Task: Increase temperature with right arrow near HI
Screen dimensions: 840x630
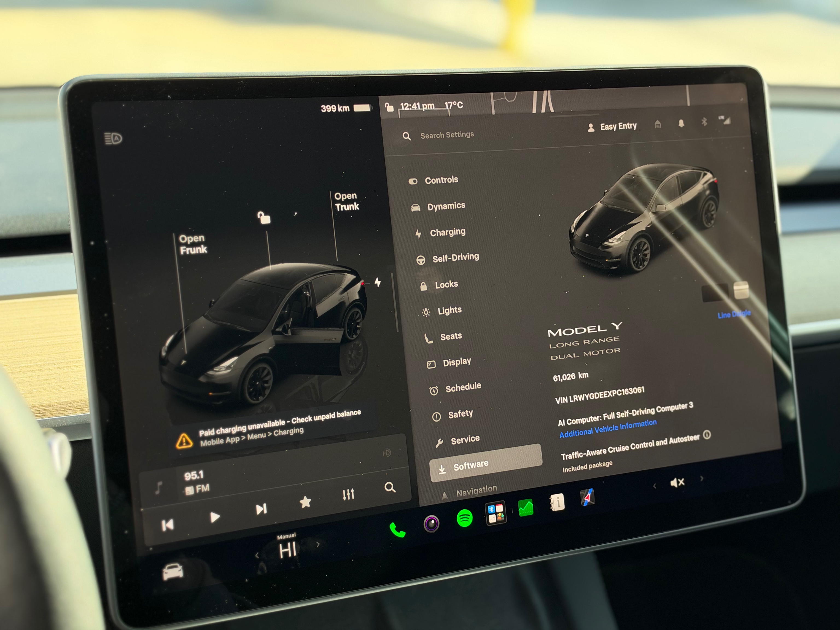Action: (x=318, y=545)
